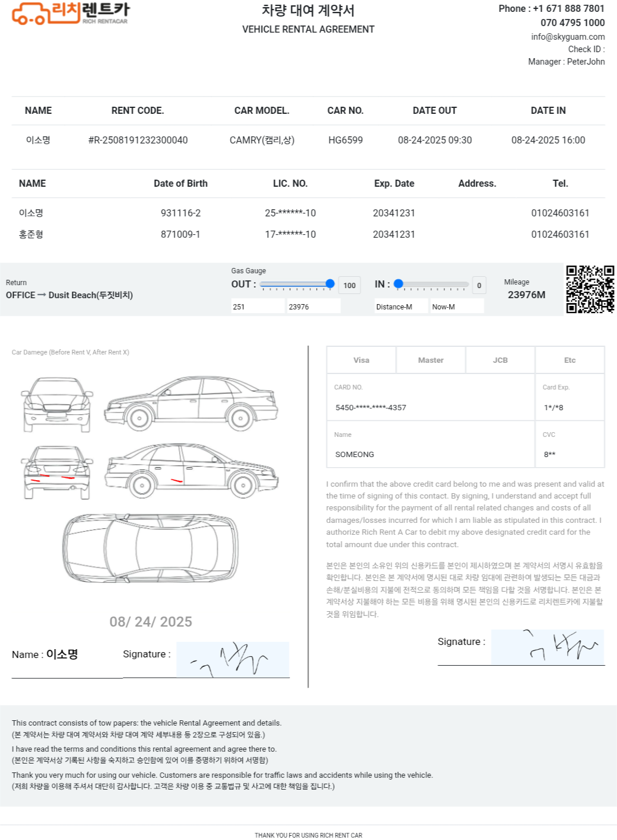
Task: Click the Card Exp. field
Action: point(569,407)
